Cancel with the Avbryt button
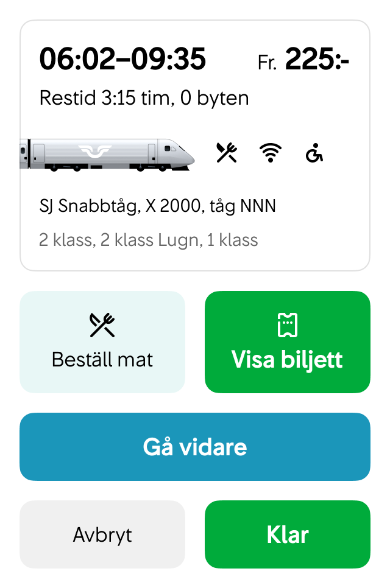 102,534
